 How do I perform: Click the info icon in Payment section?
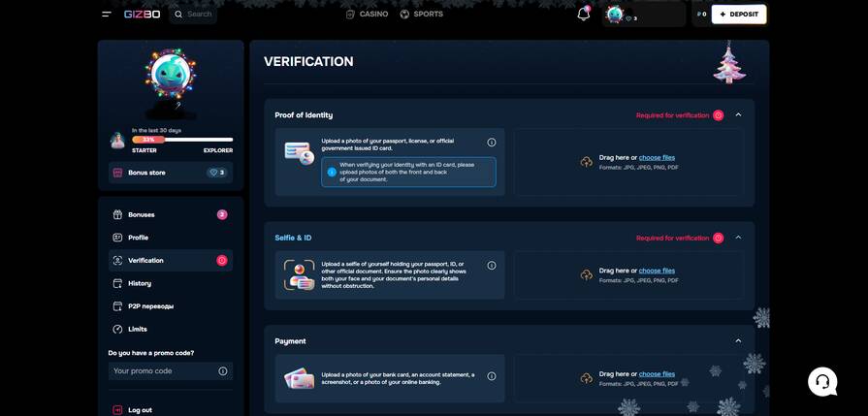pos(492,376)
